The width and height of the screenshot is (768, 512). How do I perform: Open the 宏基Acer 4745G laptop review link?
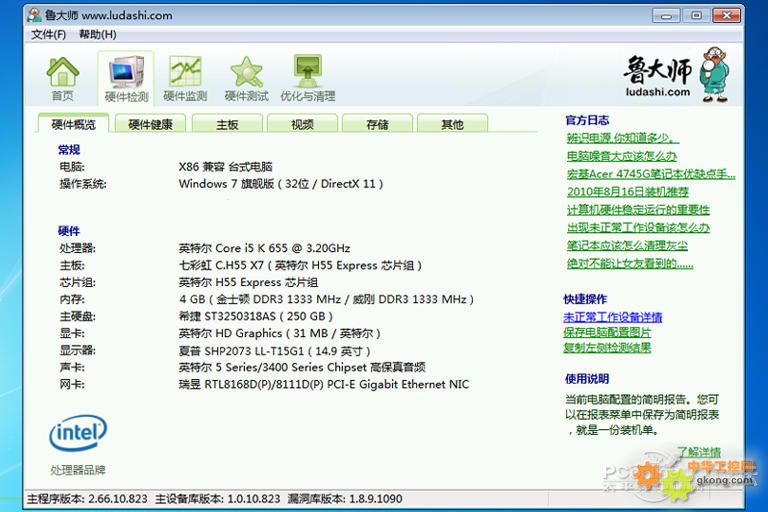(x=651, y=174)
